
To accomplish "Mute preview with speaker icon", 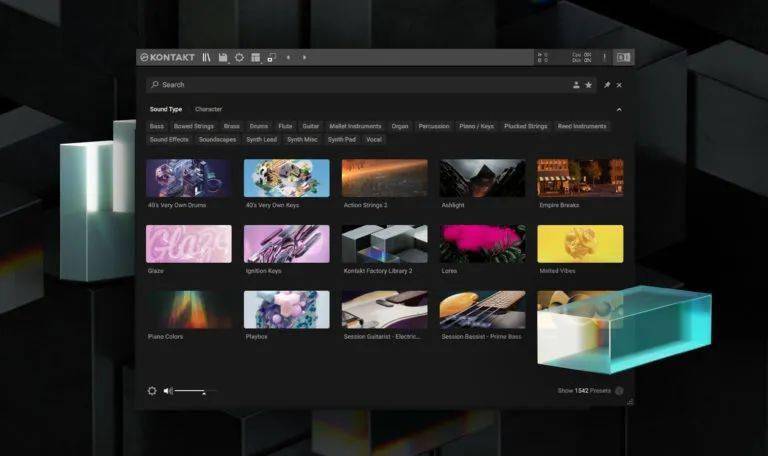I will point(168,391).
